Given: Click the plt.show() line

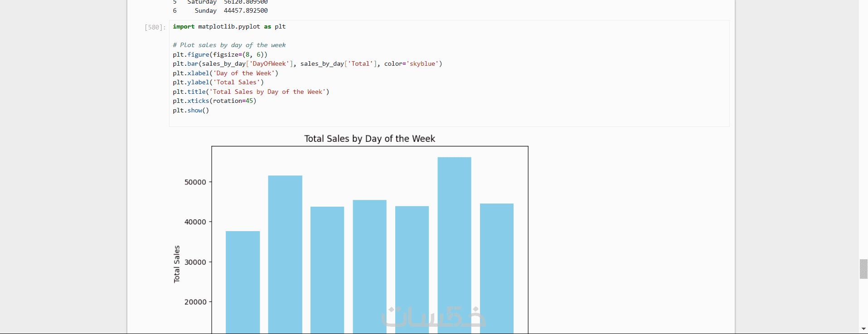Looking at the screenshot, I should click(191, 111).
